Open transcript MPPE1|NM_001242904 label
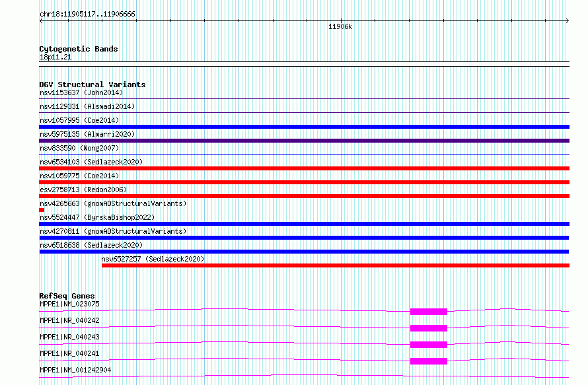The height and width of the screenshot is (385, 588). click(x=75, y=370)
